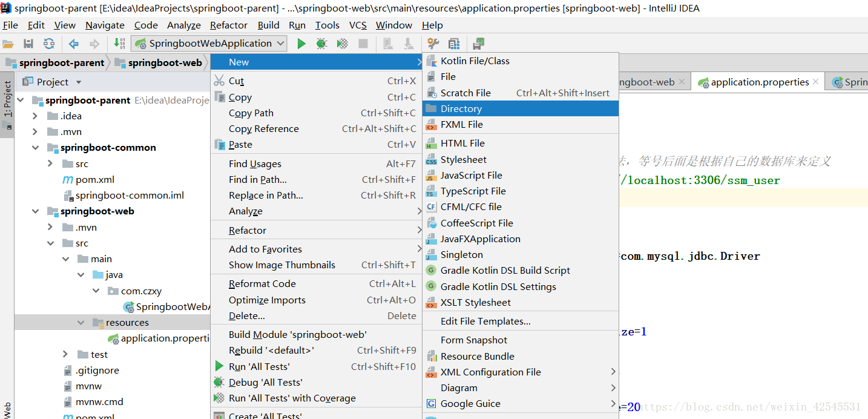Expand the .mvn folder under springboot-parent
Screen dimensions: 868x419
35,131
